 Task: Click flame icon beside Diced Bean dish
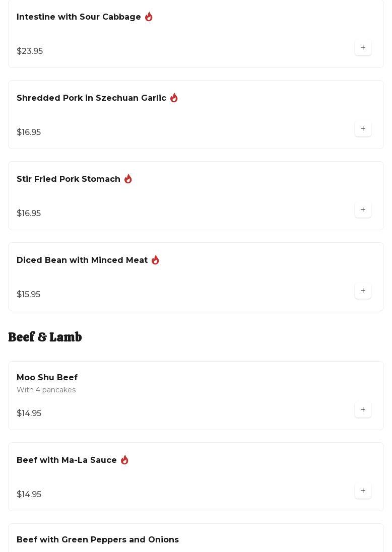[155, 260]
